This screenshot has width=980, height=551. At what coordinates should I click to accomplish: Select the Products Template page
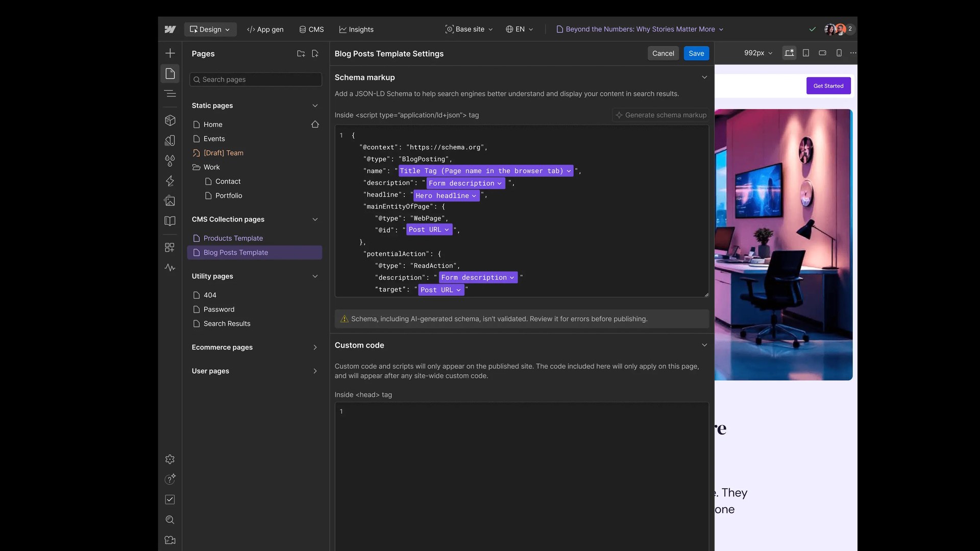pos(255,238)
